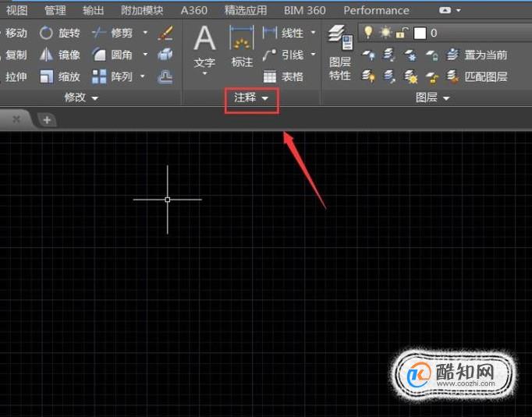Click Isolate layer icon second in middle row
Viewport: 532px width, 417px height.
point(389,55)
